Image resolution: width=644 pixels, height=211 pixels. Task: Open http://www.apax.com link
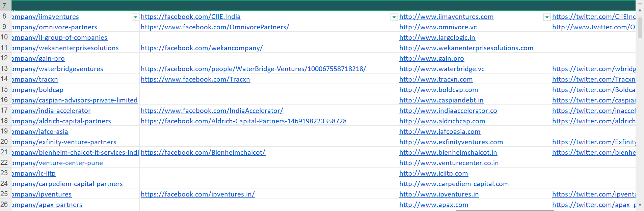tap(434, 205)
